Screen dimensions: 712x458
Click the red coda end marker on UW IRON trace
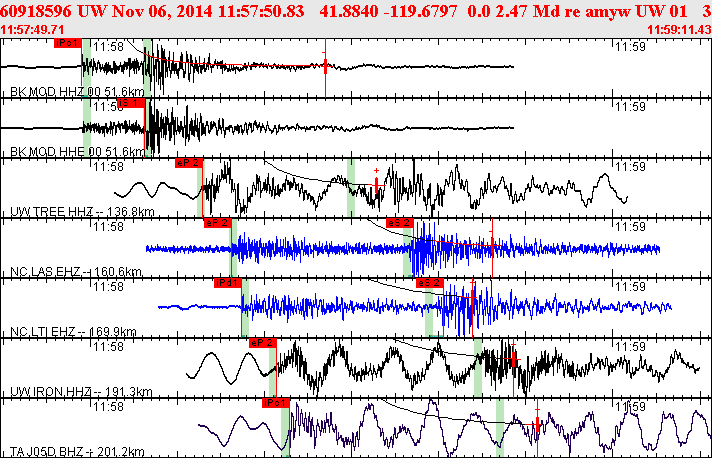513,360
